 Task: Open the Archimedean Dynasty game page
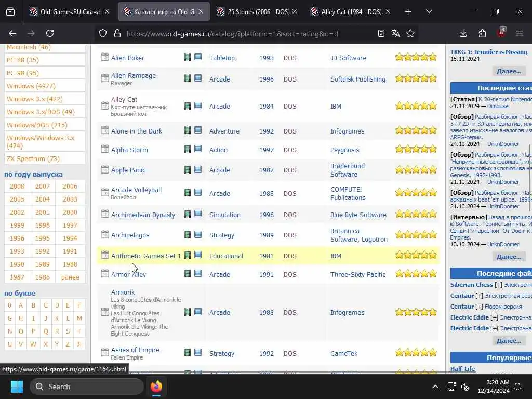coord(143,215)
